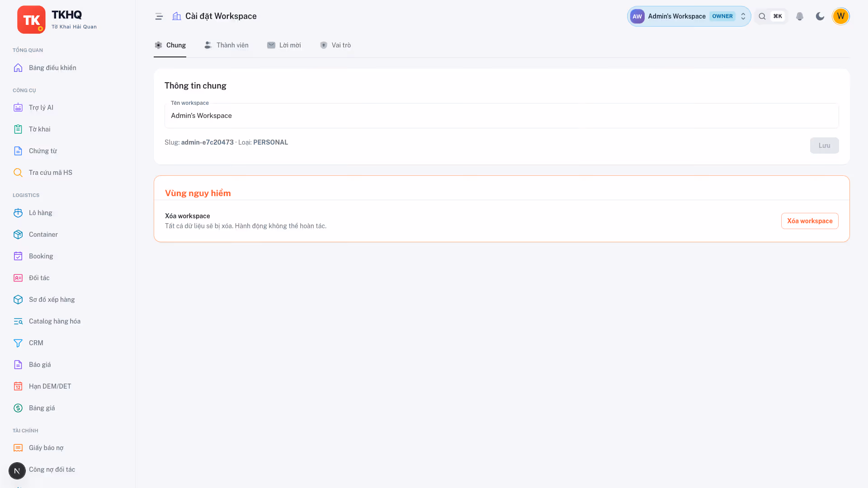Click the Giấy báo nợ icon
Image resolution: width=868 pixels, height=488 pixels.
coord(18,448)
